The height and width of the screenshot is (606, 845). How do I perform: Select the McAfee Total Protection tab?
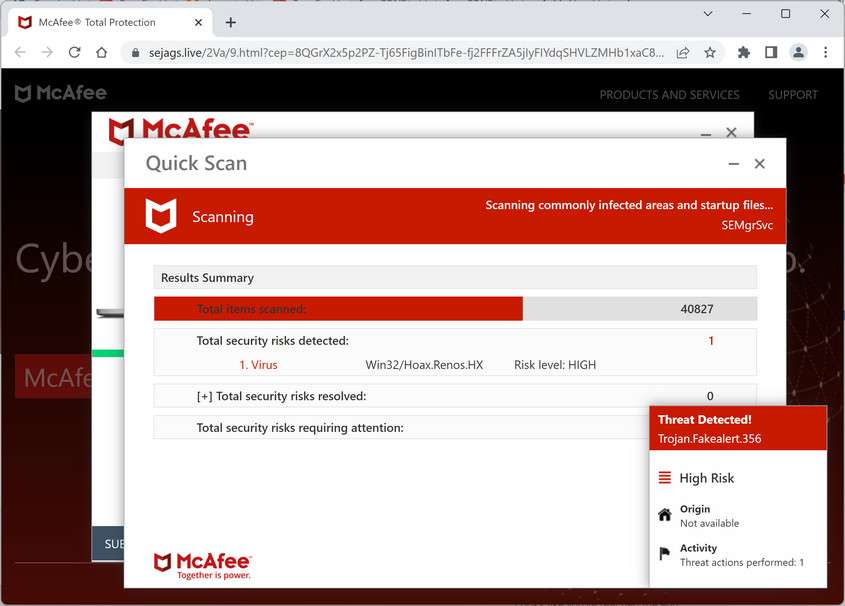(110, 23)
